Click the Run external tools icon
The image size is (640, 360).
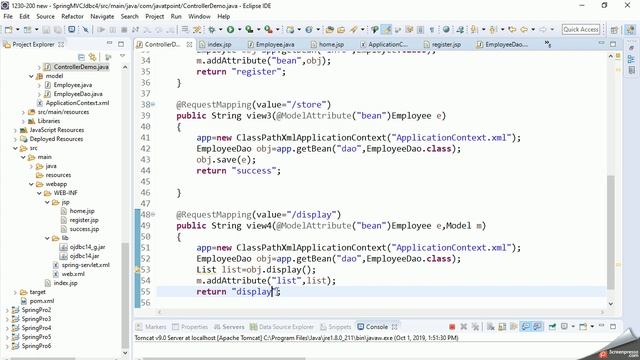point(268,29)
